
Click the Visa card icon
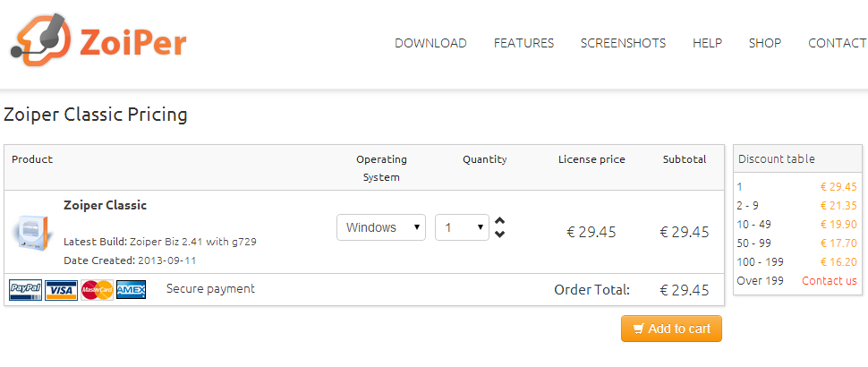coord(62,290)
